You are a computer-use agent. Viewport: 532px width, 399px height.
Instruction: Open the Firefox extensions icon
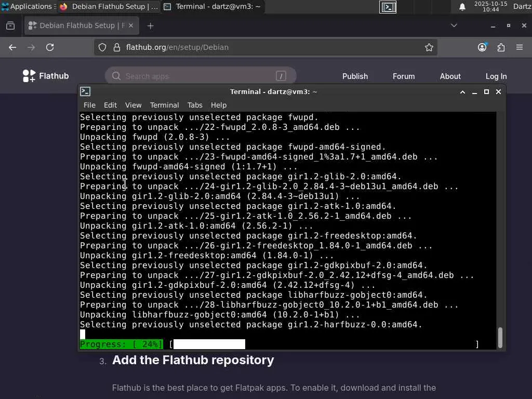click(x=501, y=47)
